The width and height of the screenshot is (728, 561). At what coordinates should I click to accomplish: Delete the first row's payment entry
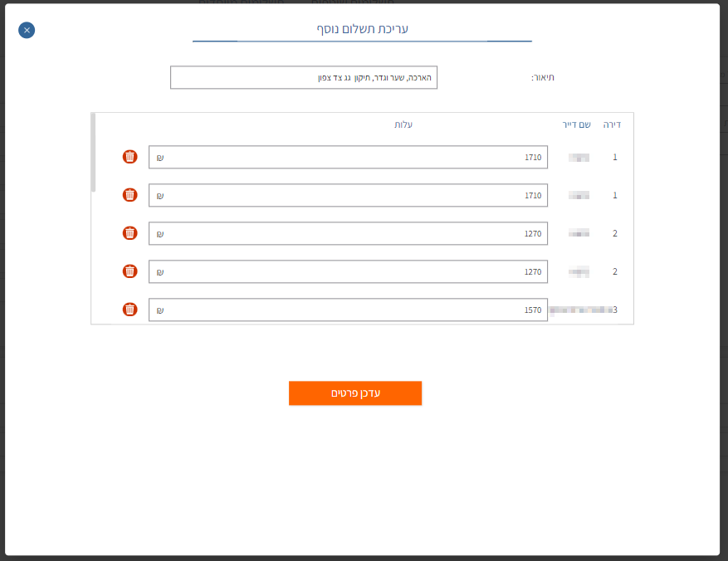[x=130, y=157]
